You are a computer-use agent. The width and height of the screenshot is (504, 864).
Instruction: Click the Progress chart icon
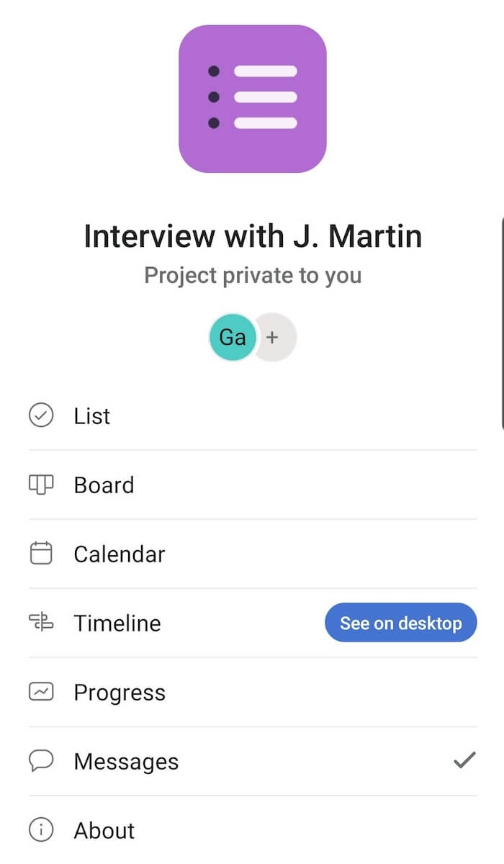pos(41,692)
